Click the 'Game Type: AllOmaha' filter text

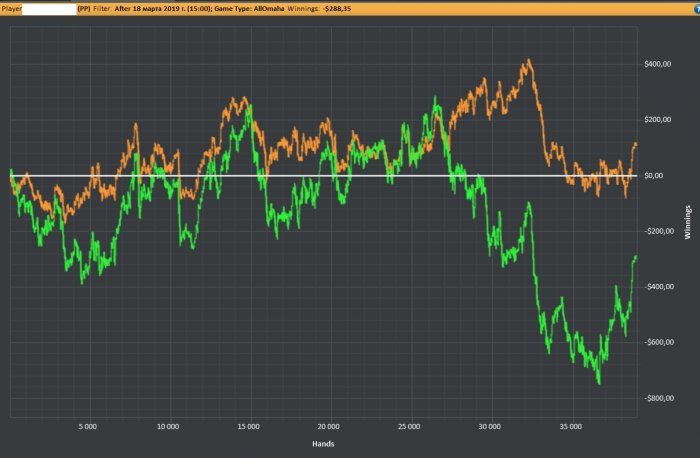[249, 8]
